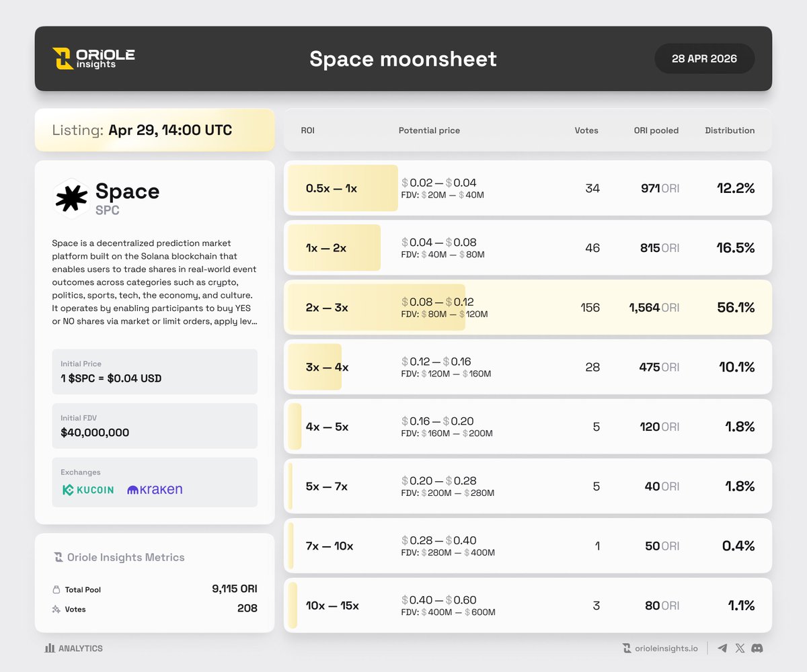The width and height of the screenshot is (807, 672).
Task: Click the SPC ticker label
Action: pos(108,210)
